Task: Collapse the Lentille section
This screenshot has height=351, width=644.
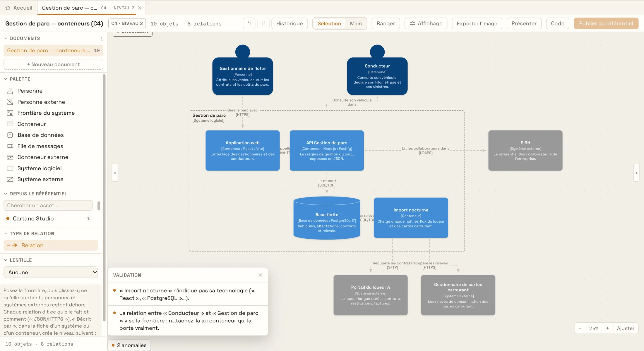Action: click(6, 260)
